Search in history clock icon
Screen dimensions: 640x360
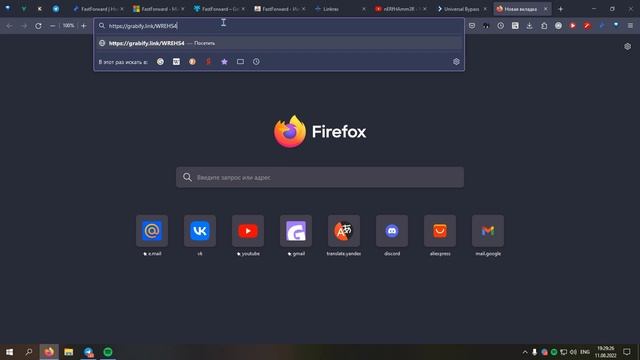[256, 62]
